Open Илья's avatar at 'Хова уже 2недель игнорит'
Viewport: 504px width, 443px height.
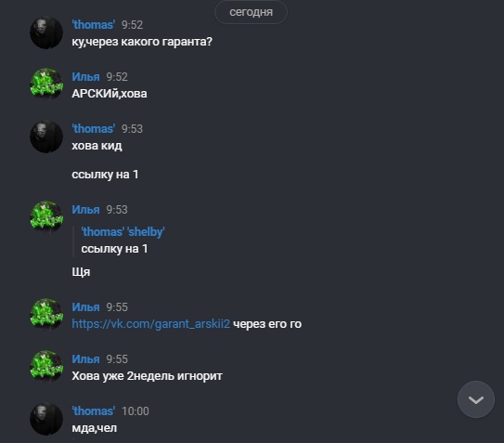[x=46, y=367]
